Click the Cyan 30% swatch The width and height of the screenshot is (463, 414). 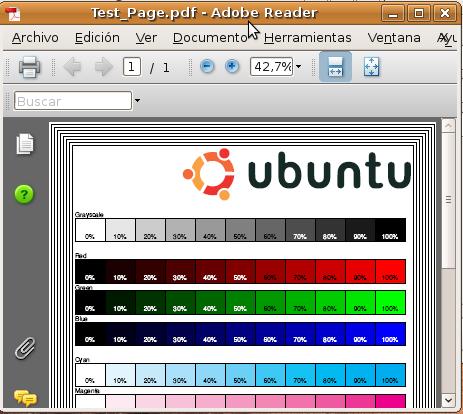[x=180, y=375]
